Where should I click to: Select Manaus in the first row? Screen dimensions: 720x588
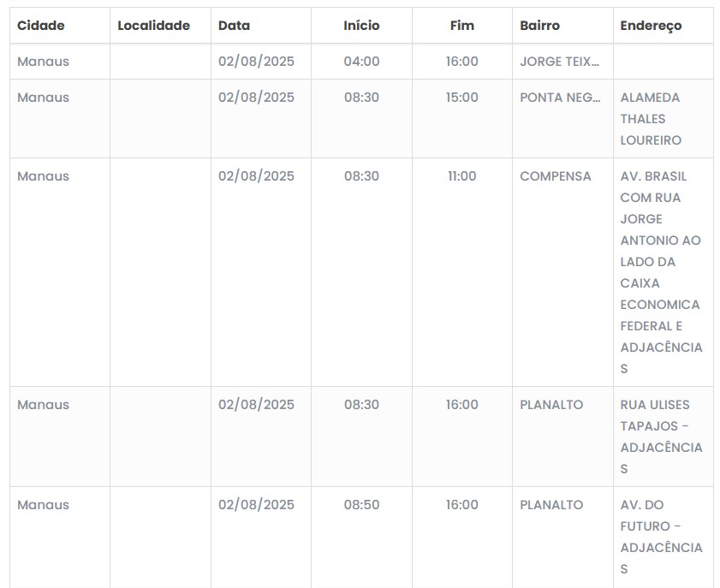tap(43, 62)
